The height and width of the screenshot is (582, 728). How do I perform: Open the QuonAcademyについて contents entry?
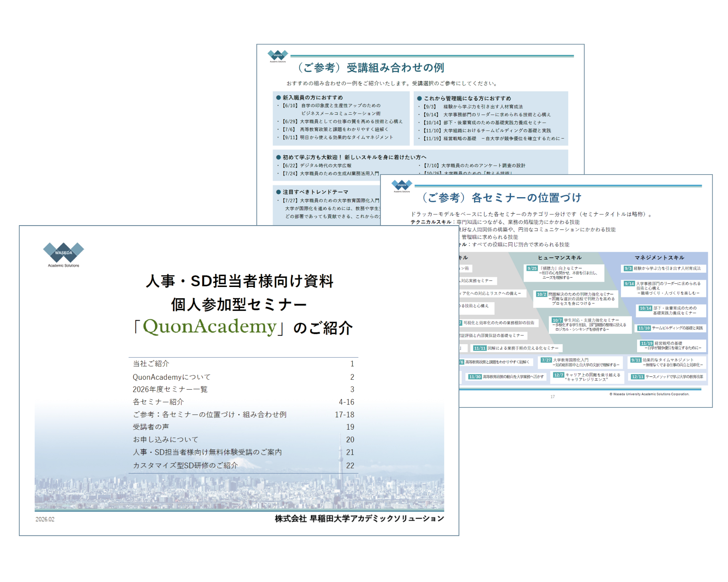click(171, 377)
